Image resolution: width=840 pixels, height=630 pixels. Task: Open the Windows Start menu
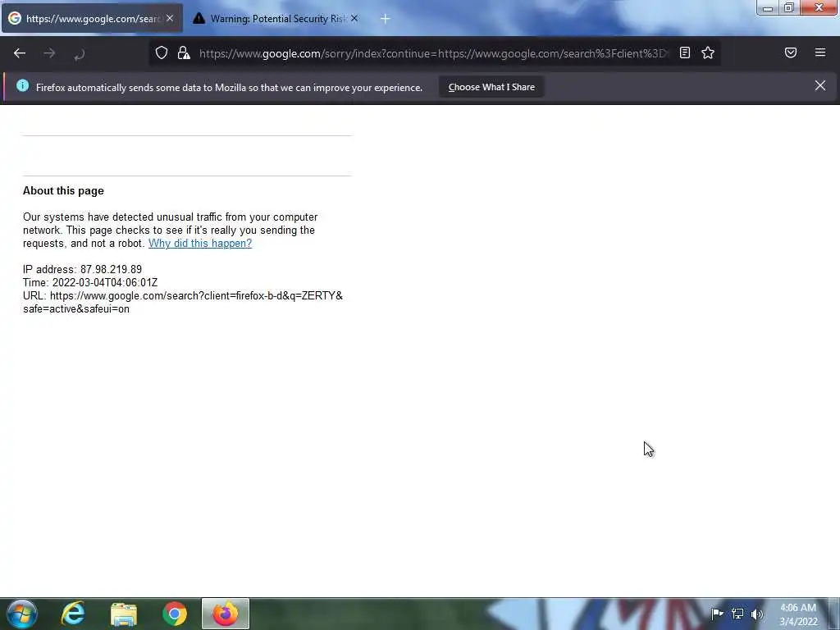(21, 614)
